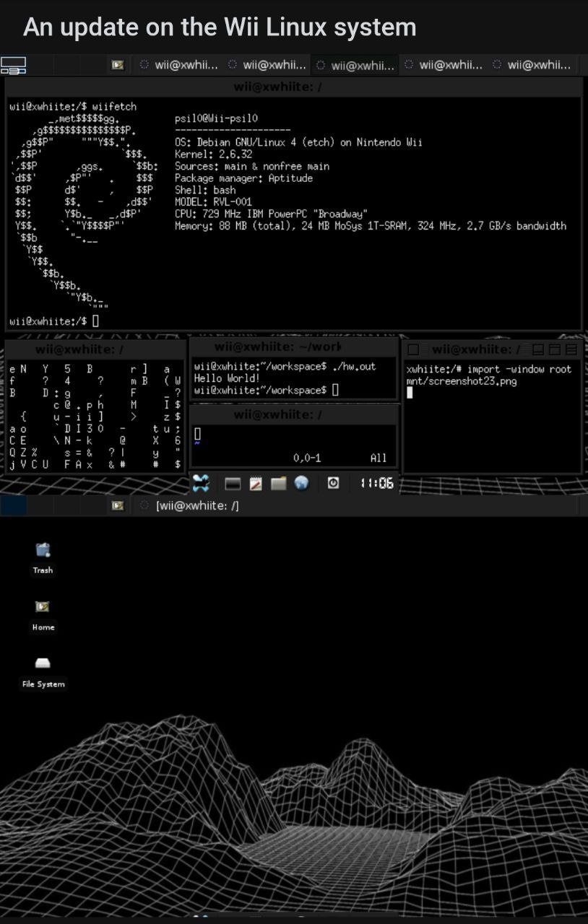Click the 11:06 panel clock
588x924 pixels.
(x=376, y=483)
